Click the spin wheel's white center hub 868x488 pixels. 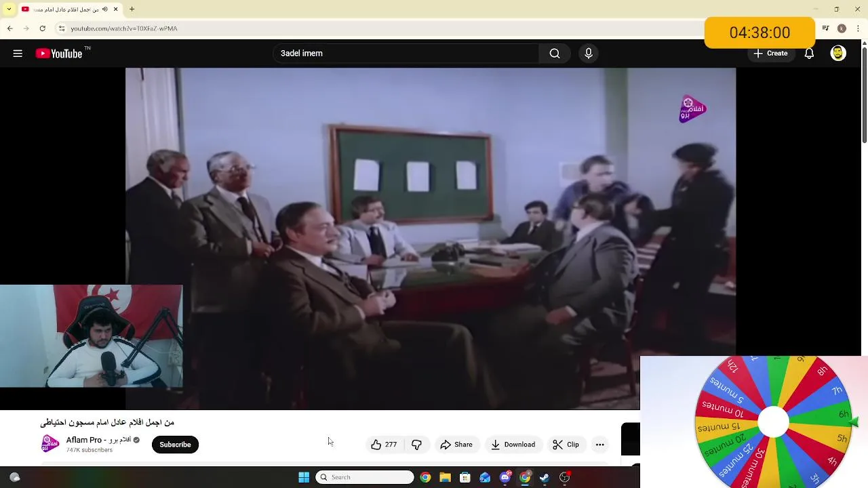773,422
